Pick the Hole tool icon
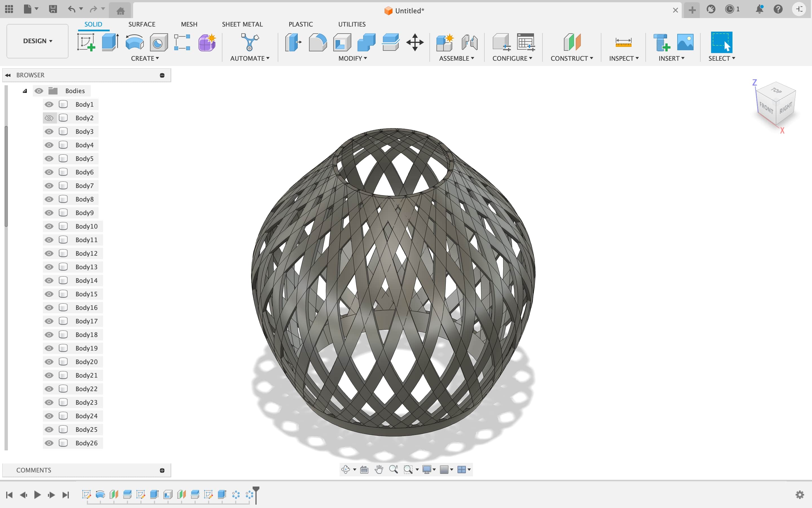Image resolution: width=812 pixels, height=508 pixels. [159, 42]
